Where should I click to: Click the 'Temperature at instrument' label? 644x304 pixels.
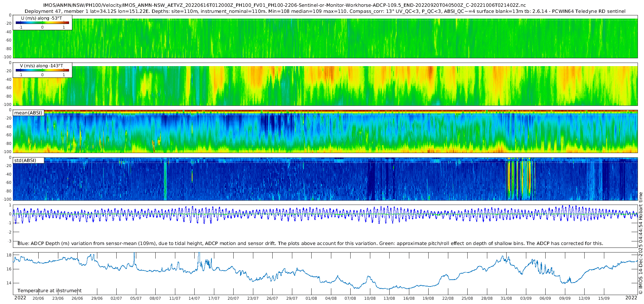49,291
